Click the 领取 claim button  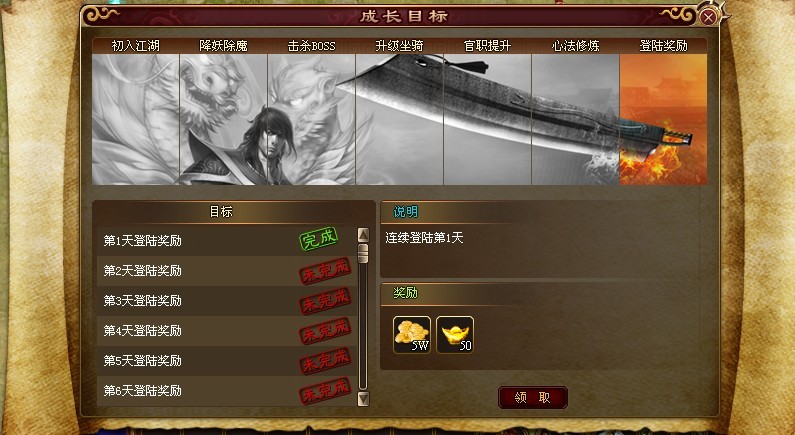tap(532, 397)
